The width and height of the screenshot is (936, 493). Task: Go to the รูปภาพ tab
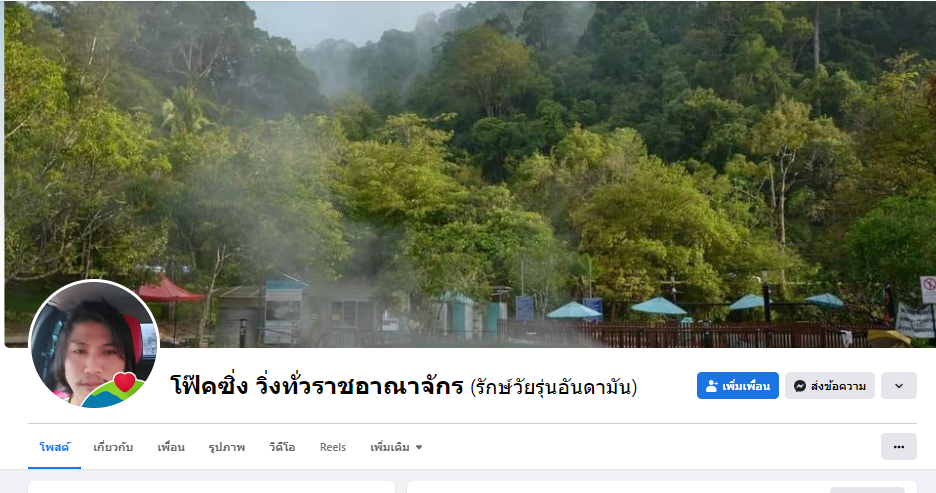pyautogui.click(x=227, y=447)
